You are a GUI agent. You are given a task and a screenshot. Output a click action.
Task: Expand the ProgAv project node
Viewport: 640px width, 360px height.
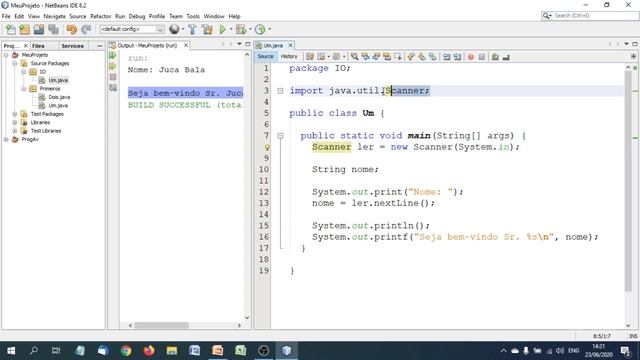[x=6, y=140]
